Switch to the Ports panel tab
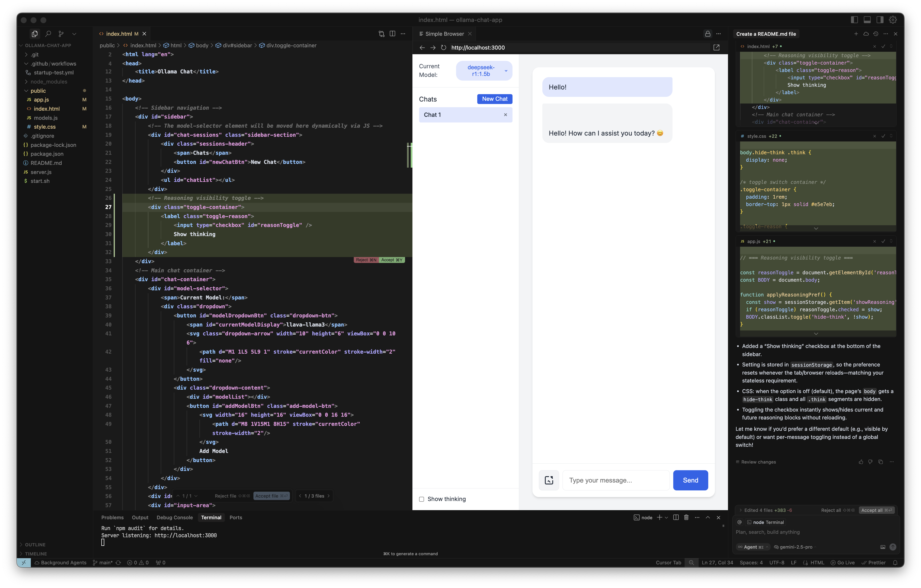This screenshot has width=921, height=588. click(x=236, y=517)
